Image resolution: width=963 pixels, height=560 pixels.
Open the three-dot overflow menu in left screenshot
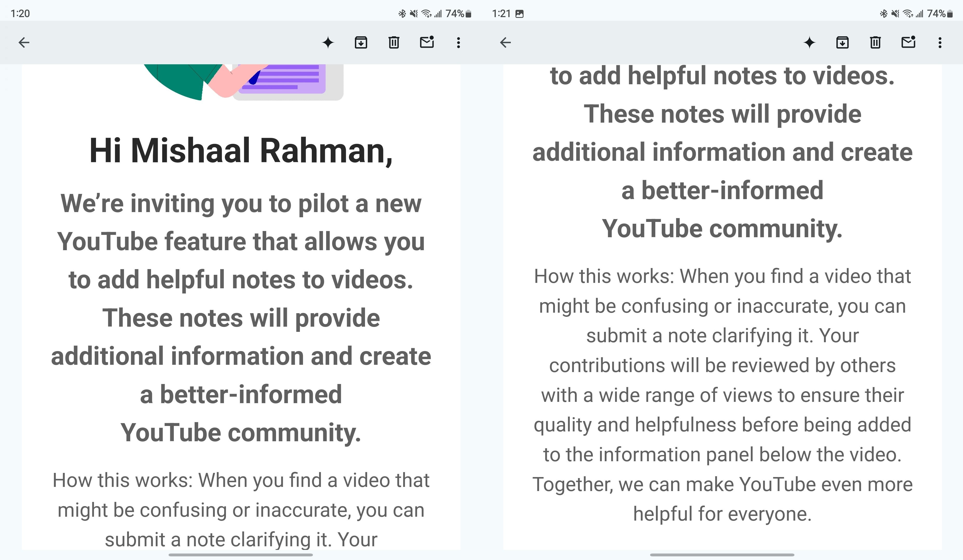tap(459, 43)
